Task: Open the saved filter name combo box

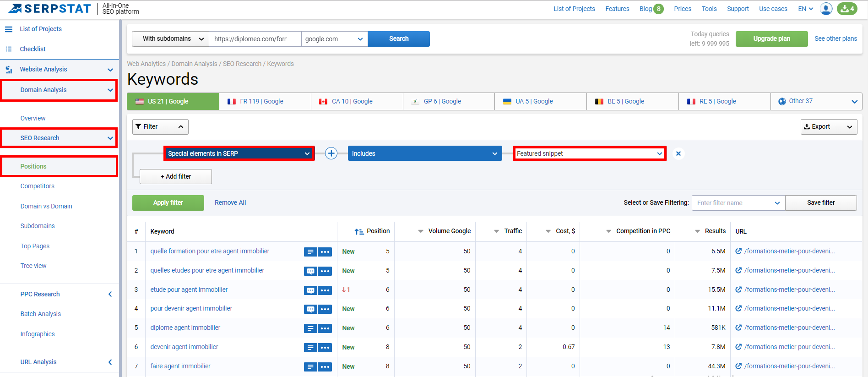Action: point(738,203)
